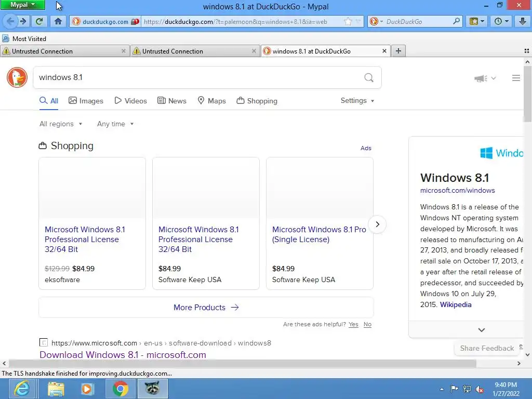Reload the current page

click(x=39, y=21)
